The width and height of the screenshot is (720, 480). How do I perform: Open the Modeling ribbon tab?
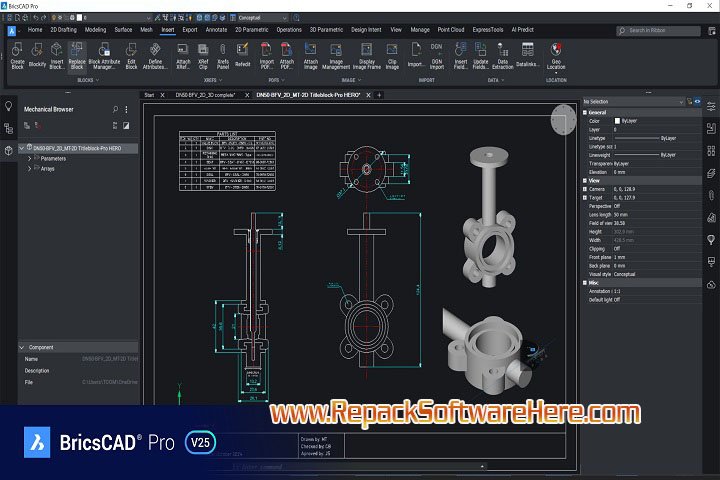click(95, 30)
